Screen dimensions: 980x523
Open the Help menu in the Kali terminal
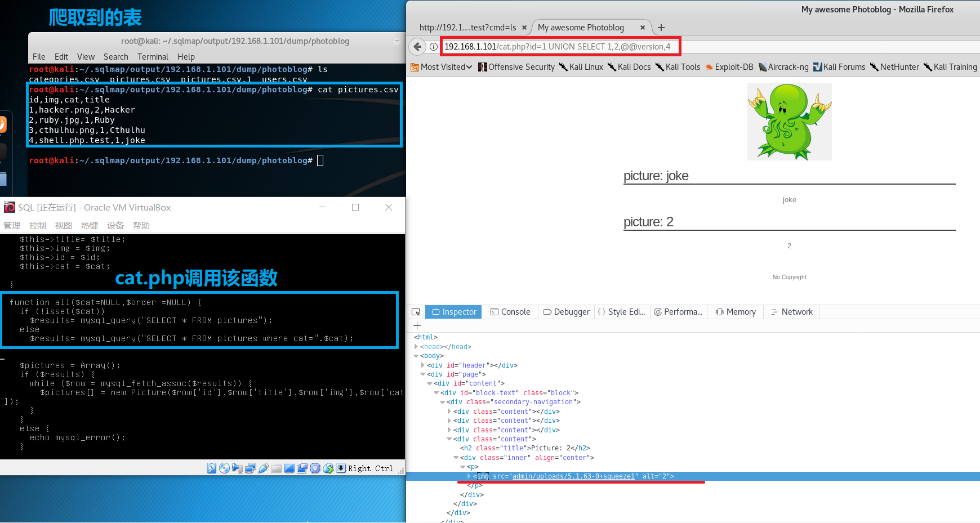(x=186, y=57)
